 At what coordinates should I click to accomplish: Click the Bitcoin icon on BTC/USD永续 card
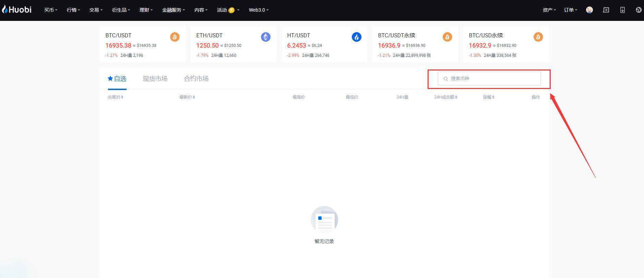pos(538,37)
